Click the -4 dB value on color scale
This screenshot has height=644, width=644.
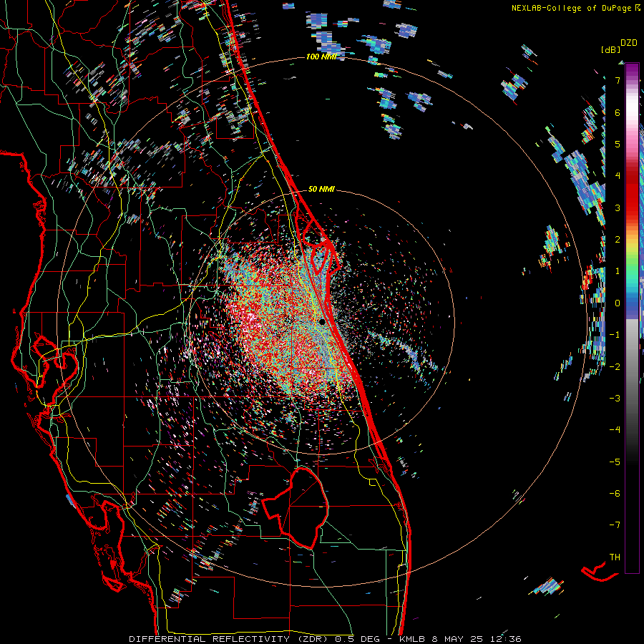(x=615, y=430)
